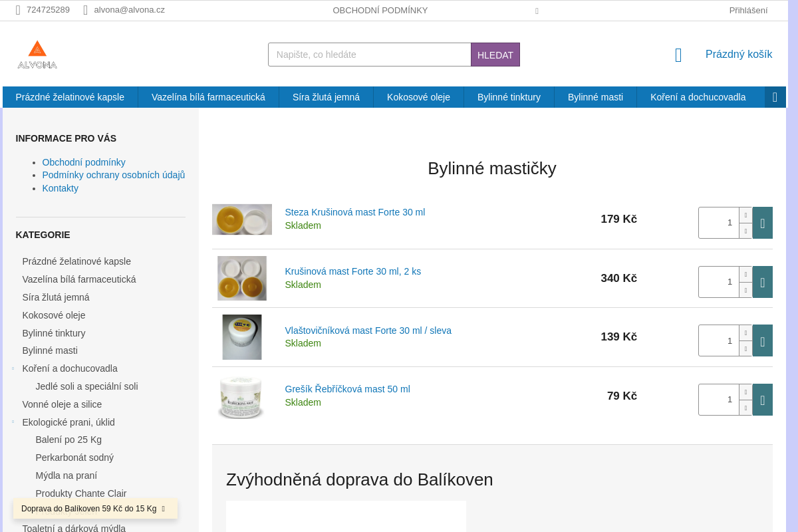Click quantity field for Vlaštovičníková mast
This screenshot has width=798, height=532.
(x=719, y=340)
